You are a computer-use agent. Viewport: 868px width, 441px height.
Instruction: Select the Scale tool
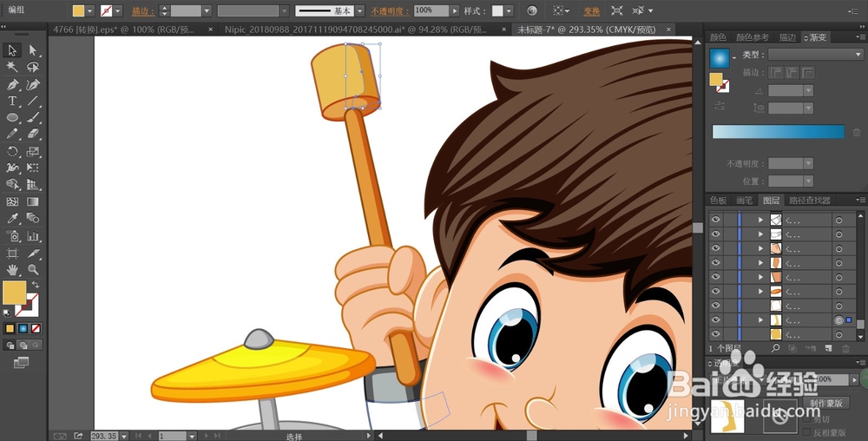[33, 151]
